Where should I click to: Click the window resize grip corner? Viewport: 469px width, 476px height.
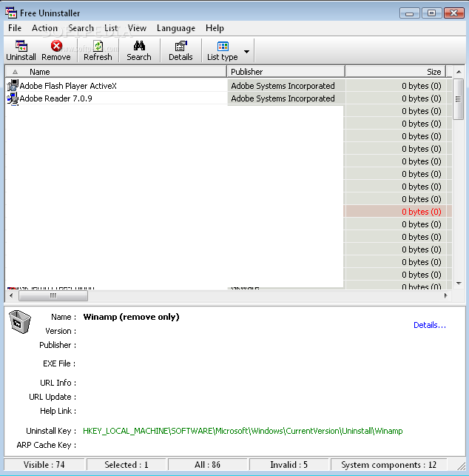(461, 466)
